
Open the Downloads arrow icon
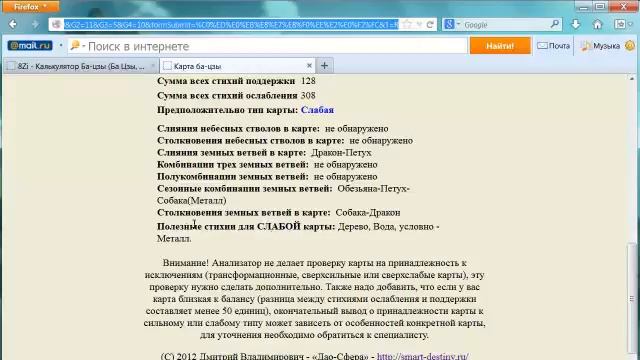point(576,24)
